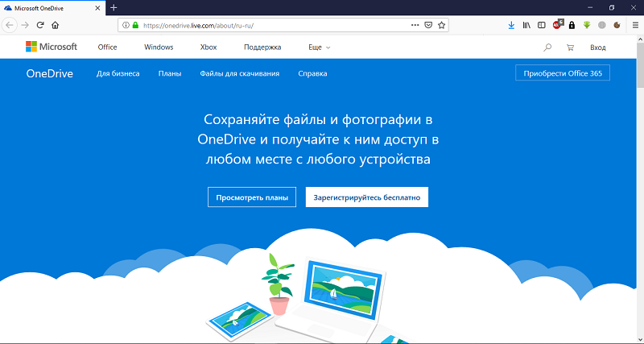
Task: Click the green download arrow extension icon
Action: coord(587,25)
